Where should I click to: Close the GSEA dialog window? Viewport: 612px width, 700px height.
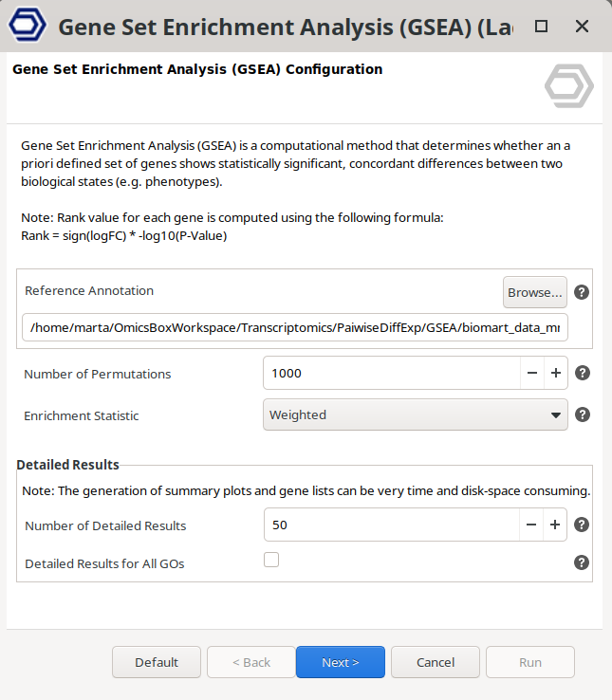pos(583,27)
